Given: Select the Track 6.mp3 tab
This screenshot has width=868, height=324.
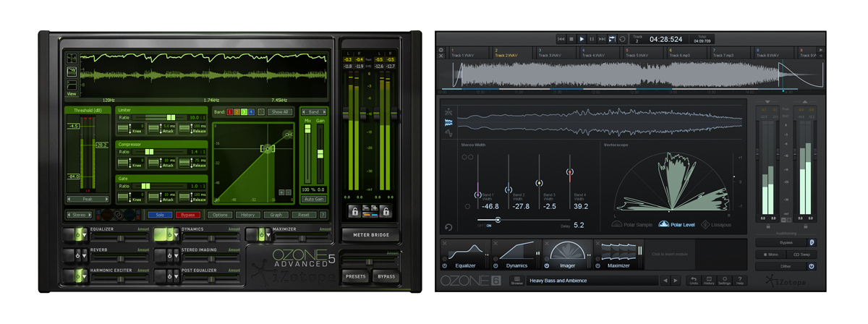Looking at the screenshot, I should click(687, 53).
